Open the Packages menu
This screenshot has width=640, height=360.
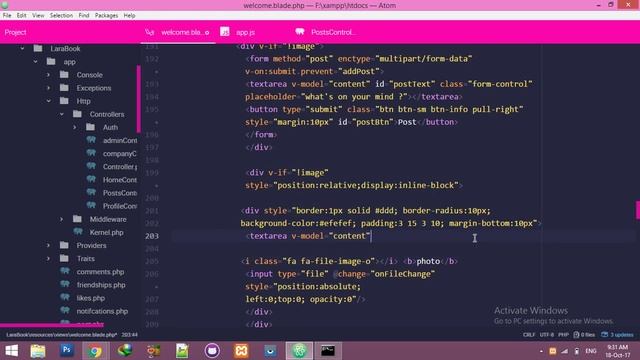[106, 16]
